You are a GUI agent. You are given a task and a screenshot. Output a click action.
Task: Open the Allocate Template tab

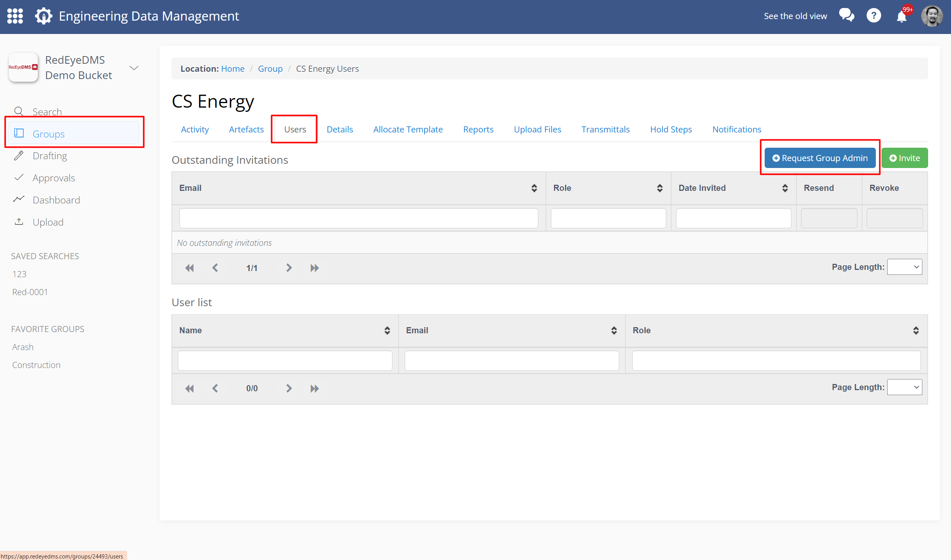408,129
